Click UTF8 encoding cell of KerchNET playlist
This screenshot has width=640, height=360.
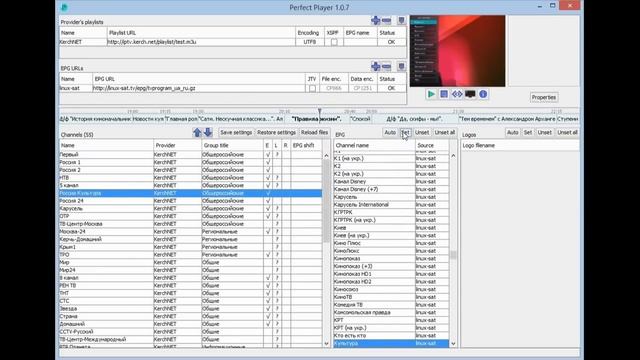click(x=309, y=42)
